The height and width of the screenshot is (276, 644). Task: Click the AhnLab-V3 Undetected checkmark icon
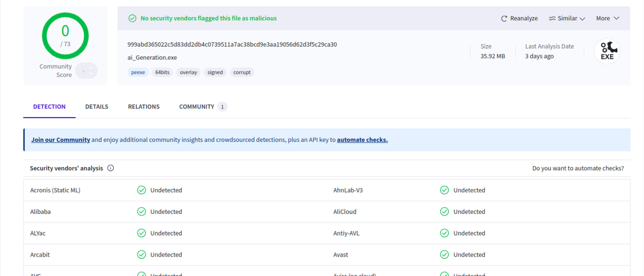click(444, 190)
